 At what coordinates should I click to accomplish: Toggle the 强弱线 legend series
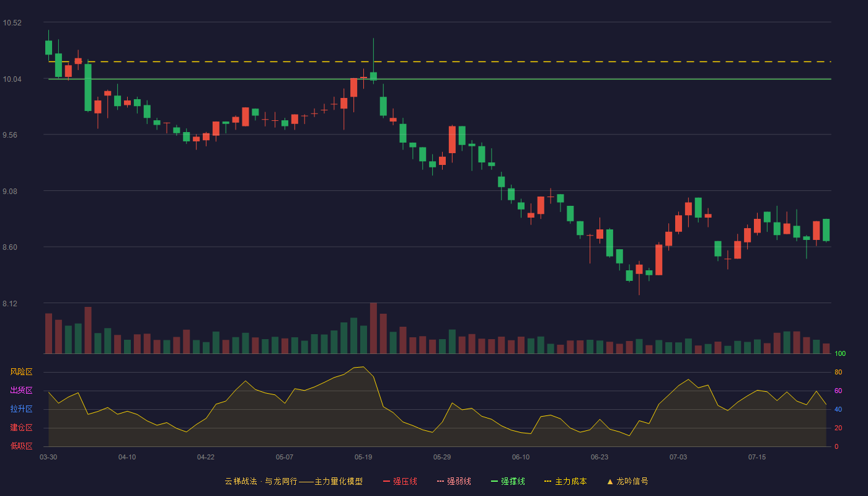454,481
